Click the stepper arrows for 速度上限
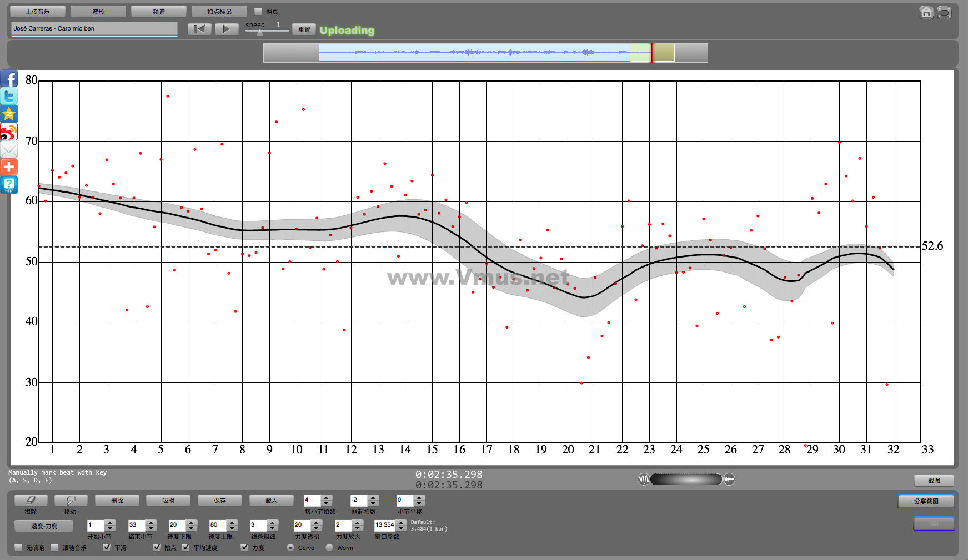968x560 pixels. coord(232,525)
